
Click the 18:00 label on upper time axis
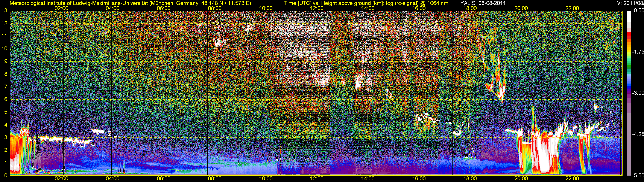pos(470,8)
